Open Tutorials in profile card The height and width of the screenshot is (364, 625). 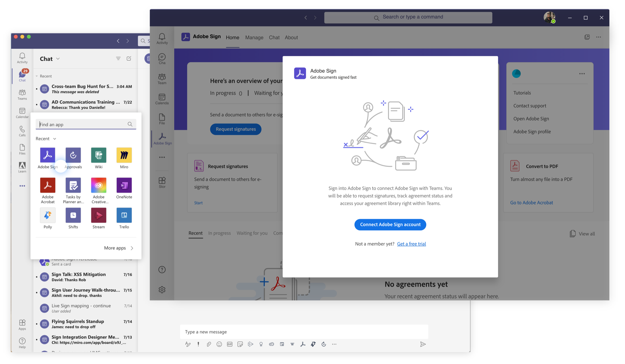tap(522, 93)
